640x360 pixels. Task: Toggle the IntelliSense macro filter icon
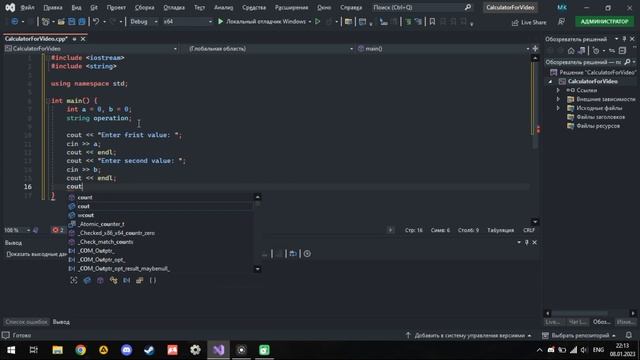pos(127,280)
